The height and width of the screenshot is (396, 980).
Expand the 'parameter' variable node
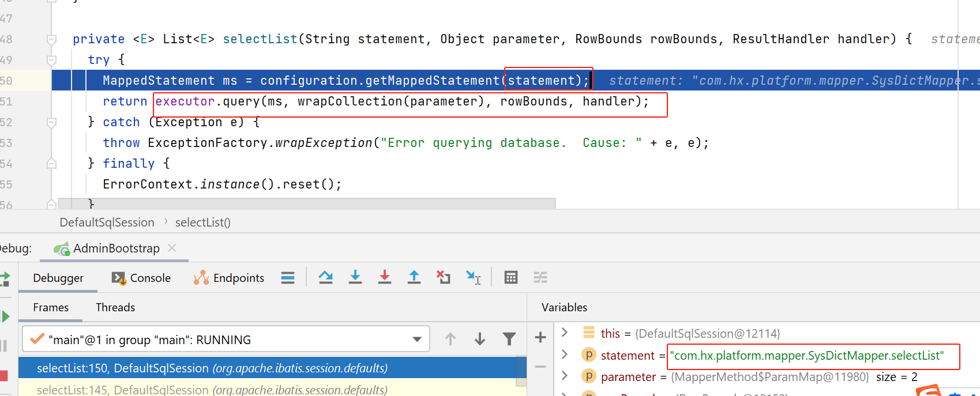565,376
